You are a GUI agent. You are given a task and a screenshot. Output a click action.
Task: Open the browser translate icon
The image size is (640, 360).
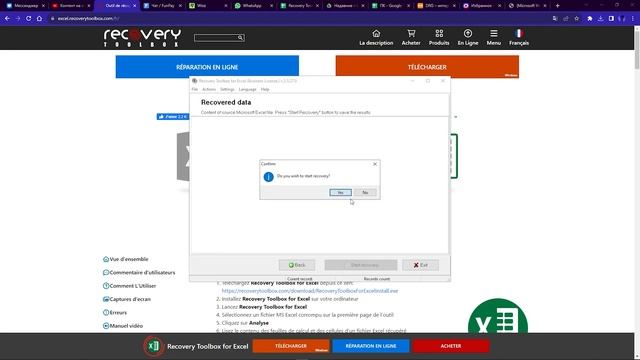click(555, 18)
